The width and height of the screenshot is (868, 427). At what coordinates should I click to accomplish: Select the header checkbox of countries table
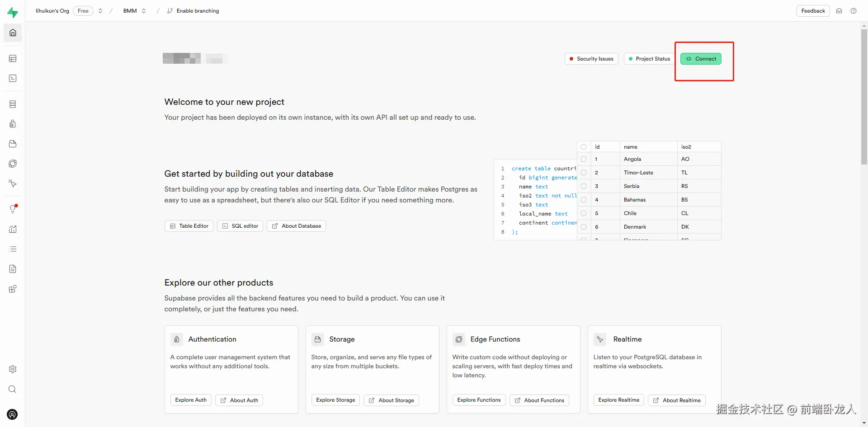[584, 147]
